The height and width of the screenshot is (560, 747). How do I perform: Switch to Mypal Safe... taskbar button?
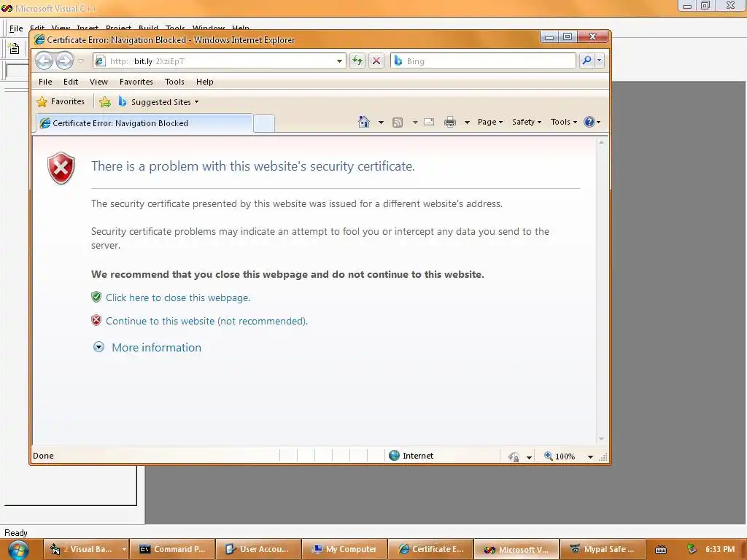click(x=602, y=550)
